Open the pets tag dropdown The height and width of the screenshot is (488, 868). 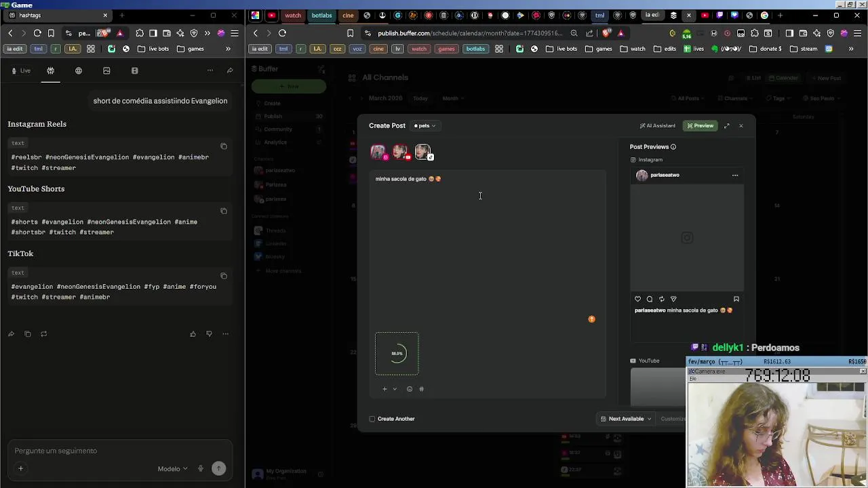424,125
